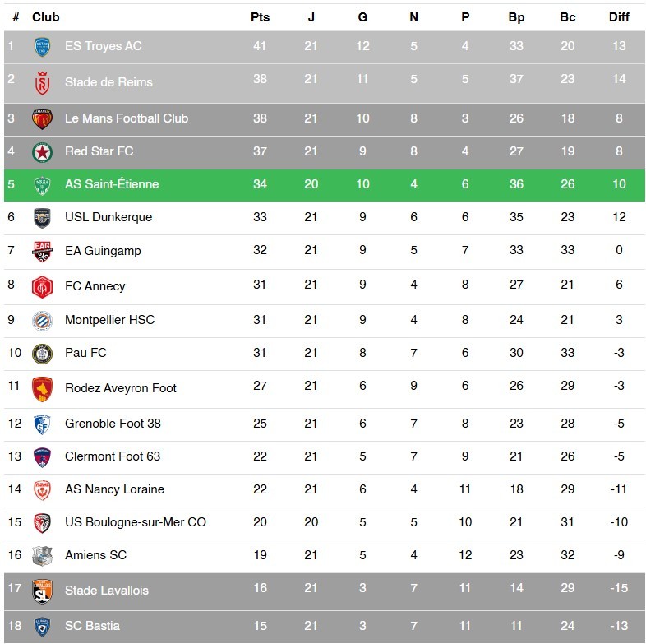Click the Club column header
Viewport: 646px width, 644px height.
point(46,17)
